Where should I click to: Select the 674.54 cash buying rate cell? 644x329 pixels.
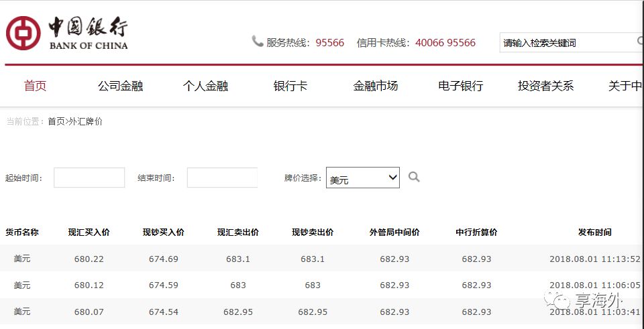click(x=164, y=312)
